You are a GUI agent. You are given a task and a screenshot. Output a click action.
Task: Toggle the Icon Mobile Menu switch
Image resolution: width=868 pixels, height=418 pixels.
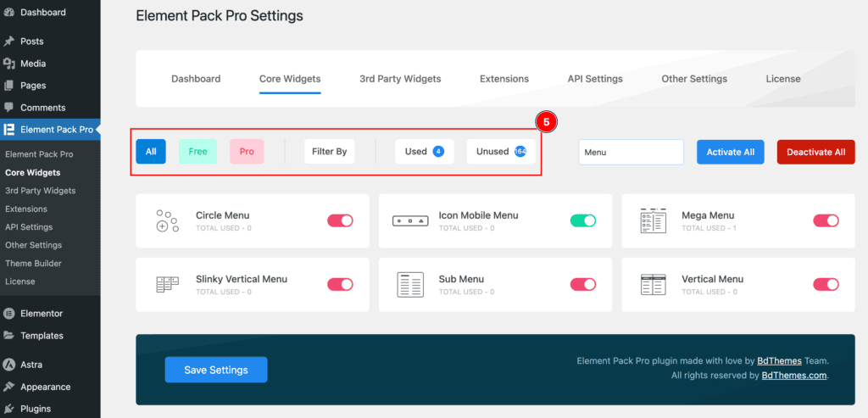point(583,221)
